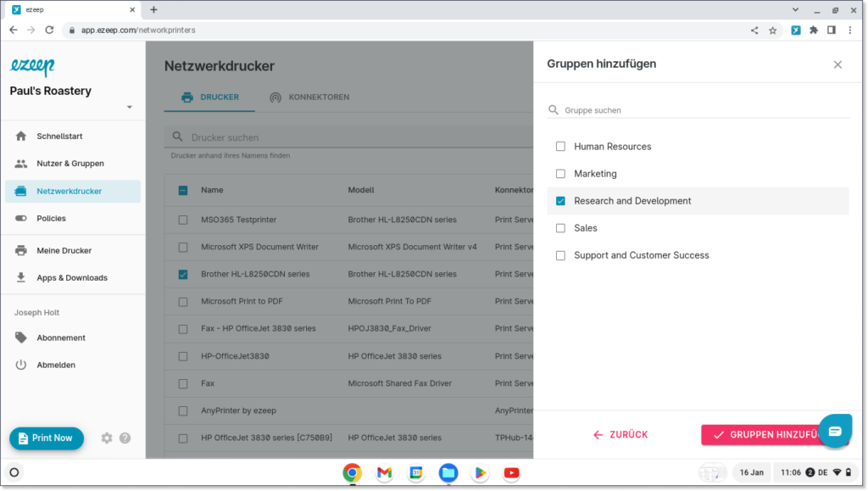Uncheck Brother HL-L8250CDN series printer
This screenshot has height=491, width=868.
183,275
